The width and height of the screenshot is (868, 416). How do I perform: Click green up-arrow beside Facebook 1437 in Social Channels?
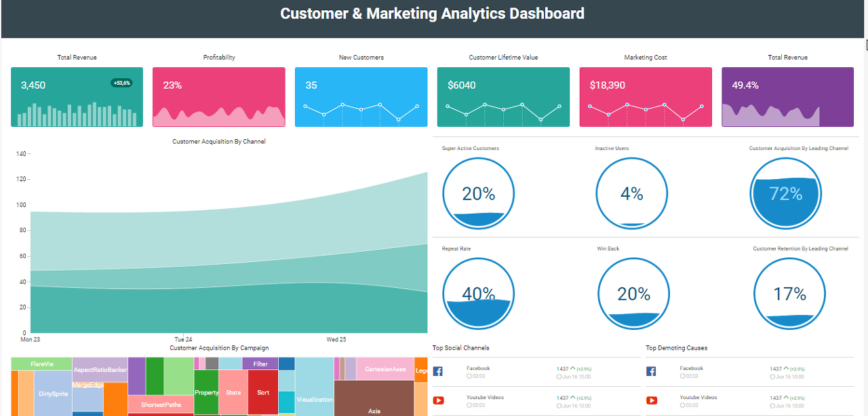tap(572, 368)
